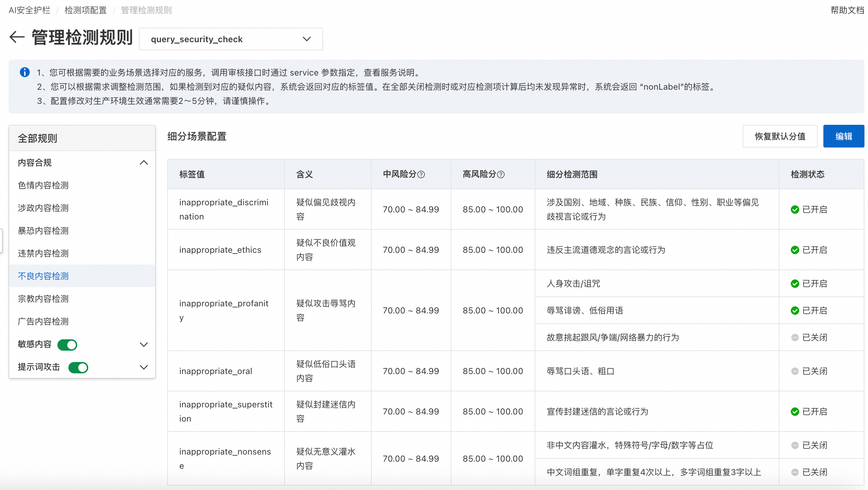Click 辱骂口头语、粗口 scope text
This screenshot has width=868, height=490.
click(x=580, y=371)
